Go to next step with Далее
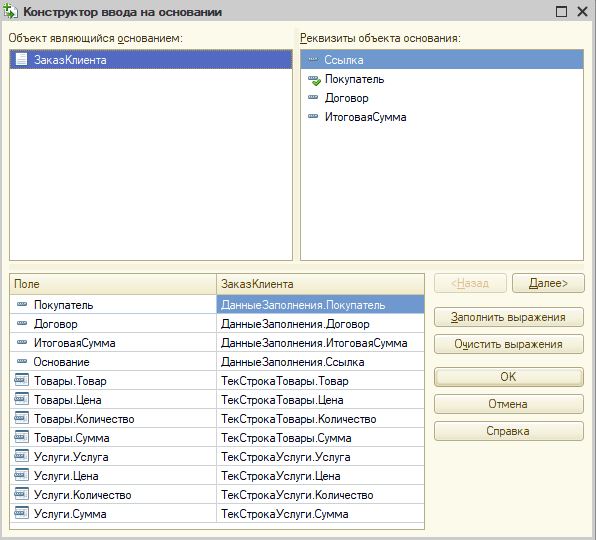This screenshot has height=540, width=596. point(548,283)
